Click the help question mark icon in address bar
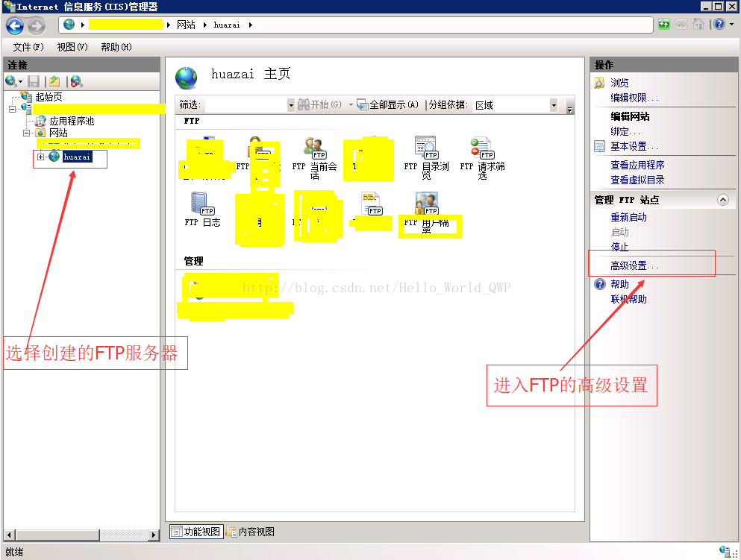This screenshot has width=741, height=560. pyautogui.click(x=718, y=25)
